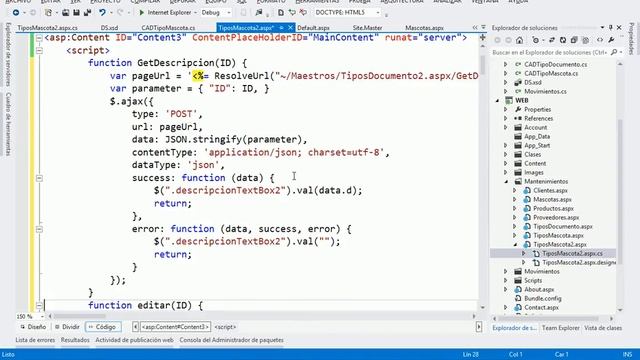Expand the Movimientos folder
Image resolution: width=640 pixels, height=360 pixels.
click(506, 271)
